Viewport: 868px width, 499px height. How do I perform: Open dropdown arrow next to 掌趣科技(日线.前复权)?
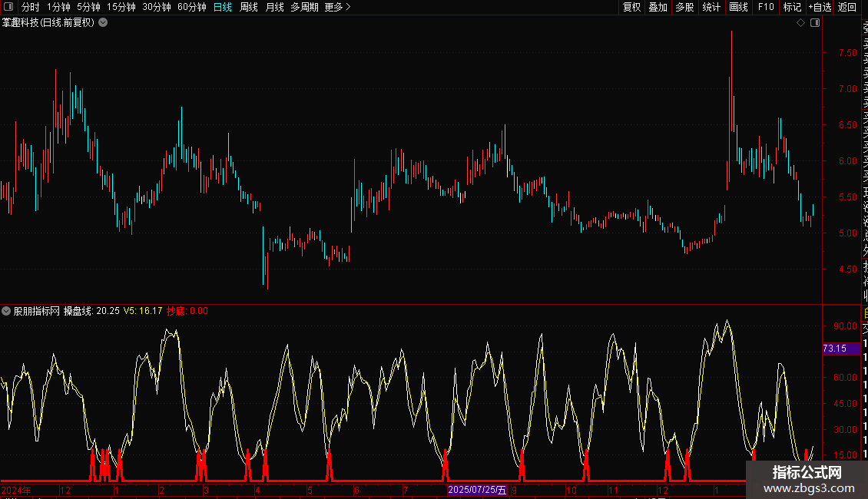click(103, 23)
